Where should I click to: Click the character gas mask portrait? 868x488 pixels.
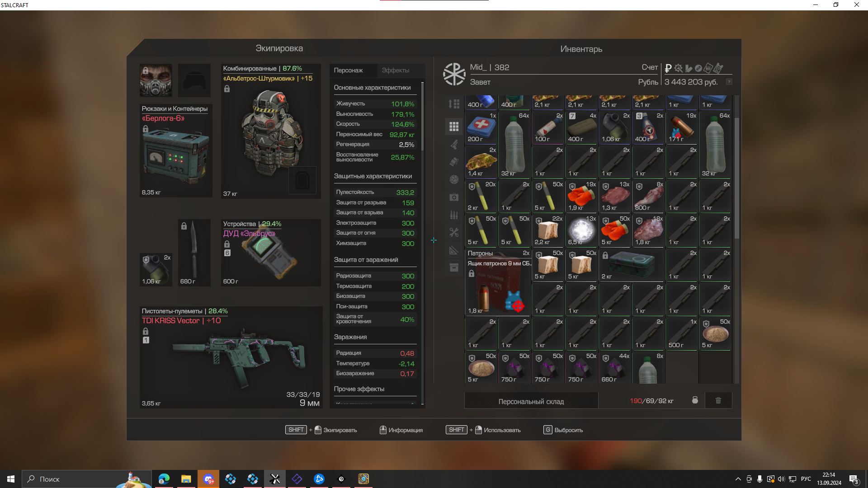pyautogui.click(x=156, y=80)
